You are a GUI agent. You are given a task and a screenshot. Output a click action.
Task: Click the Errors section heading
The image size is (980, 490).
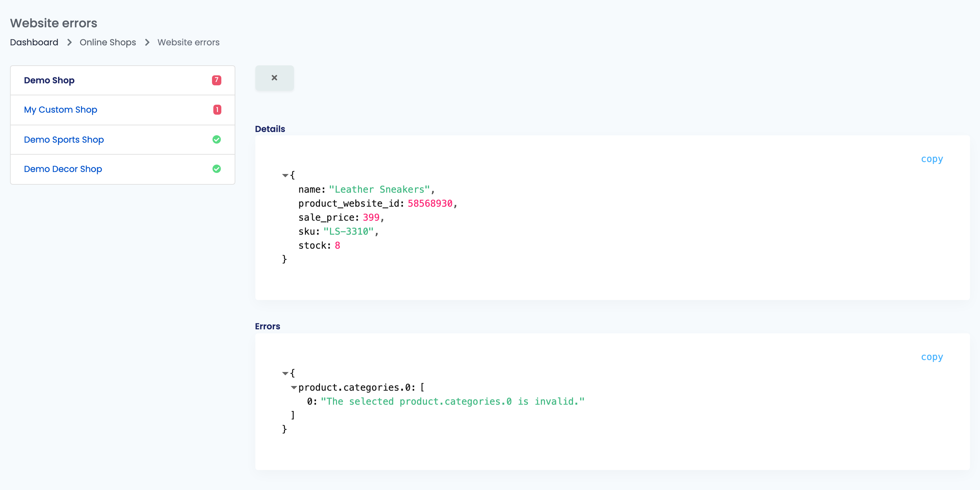pos(267,326)
